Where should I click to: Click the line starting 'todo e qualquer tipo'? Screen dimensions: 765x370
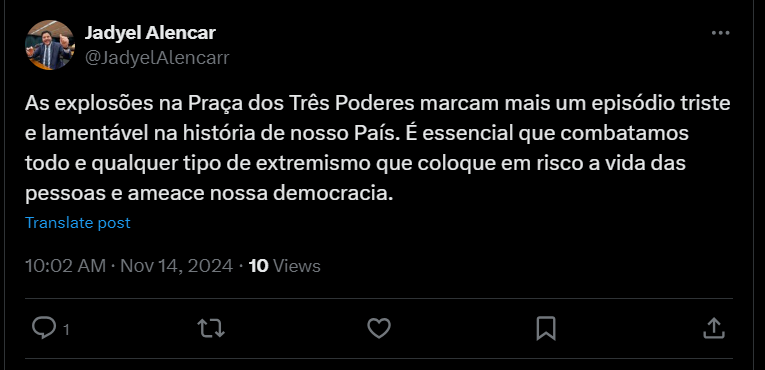pos(355,164)
